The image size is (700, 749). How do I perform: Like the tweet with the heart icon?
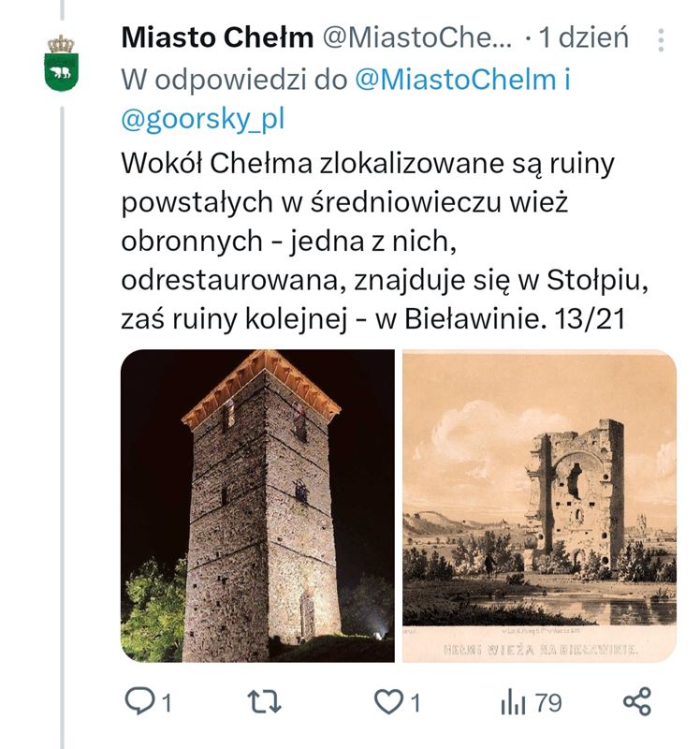[386, 702]
